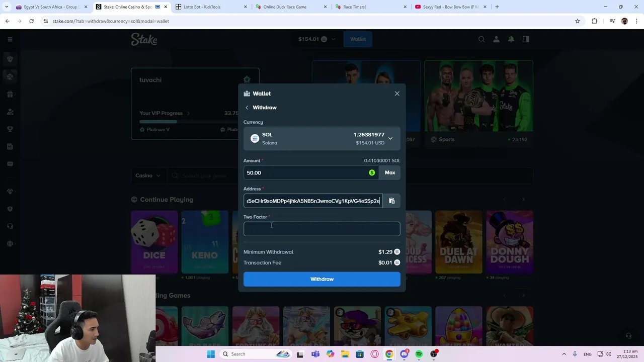Open the Sexyy Red - Bow Bow Bow tab
Screen dimensions: 644x362
pos(450,7)
